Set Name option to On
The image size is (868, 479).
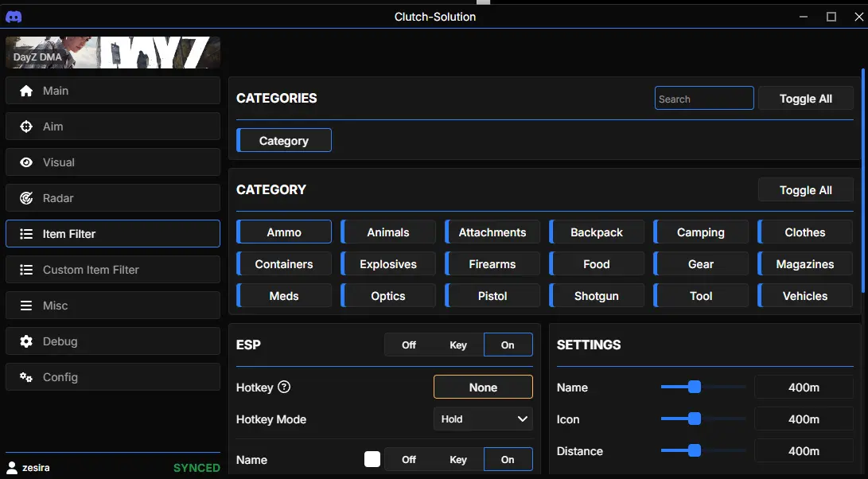(508, 459)
